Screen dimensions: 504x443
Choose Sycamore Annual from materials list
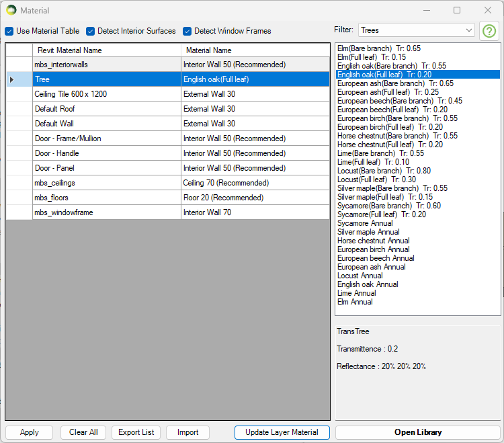(365, 223)
